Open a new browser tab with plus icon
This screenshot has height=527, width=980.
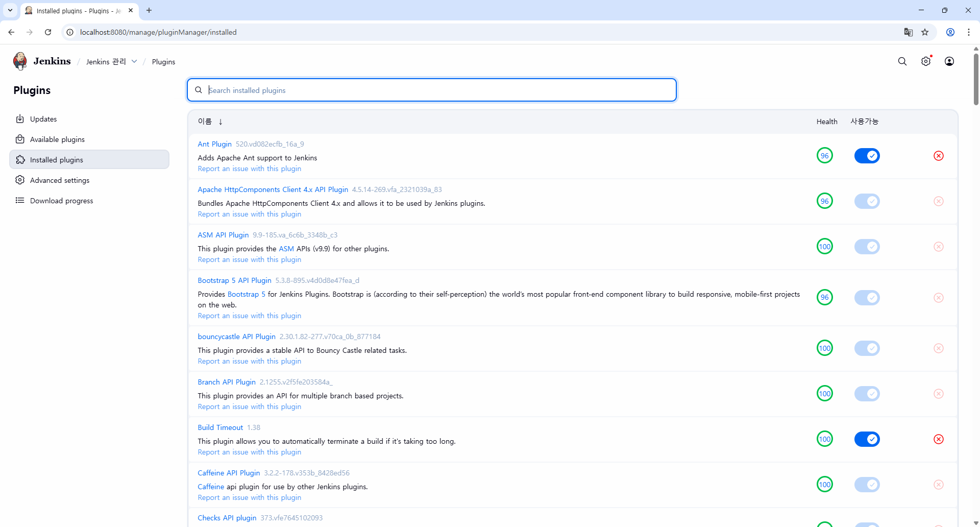click(x=149, y=10)
